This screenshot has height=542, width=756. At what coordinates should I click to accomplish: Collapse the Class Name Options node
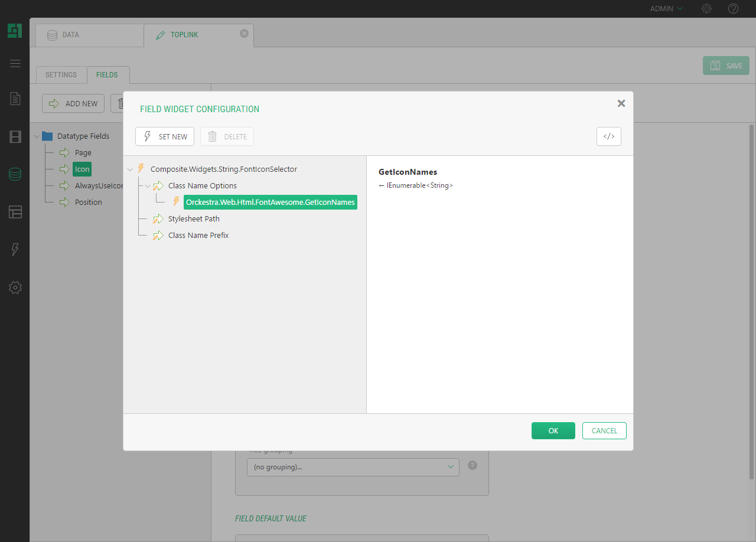click(148, 186)
